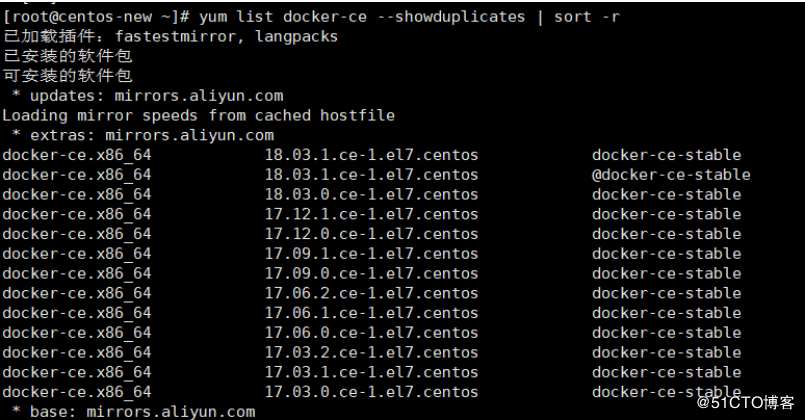805x420 pixels.
Task: Select version 17.12.1.ce-1.el7.centos
Action: [371, 214]
